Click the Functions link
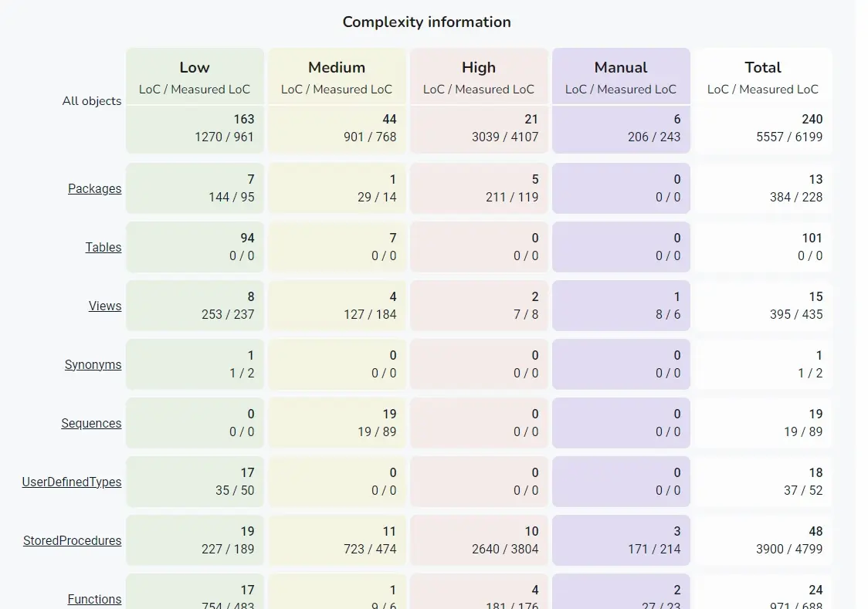The image size is (868, 609). point(94,599)
